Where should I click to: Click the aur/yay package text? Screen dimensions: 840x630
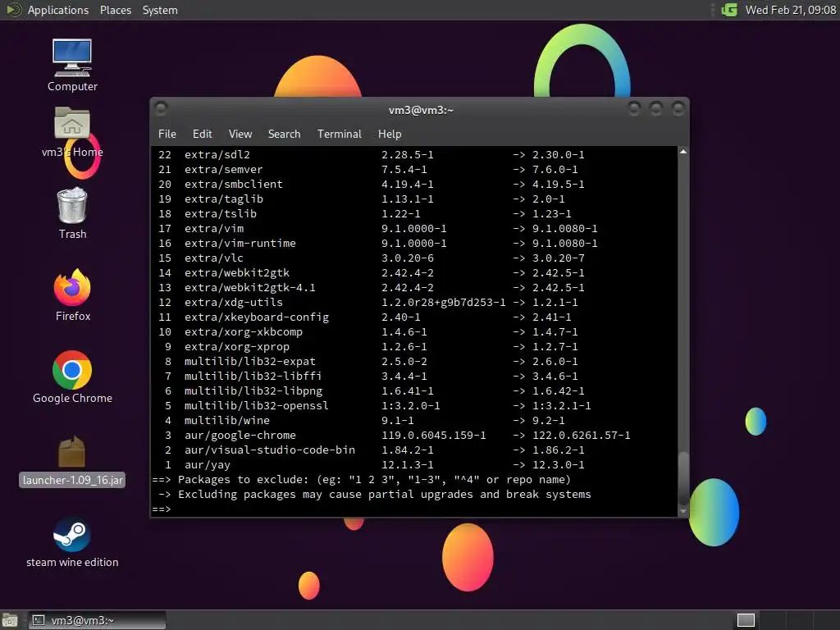(208, 465)
